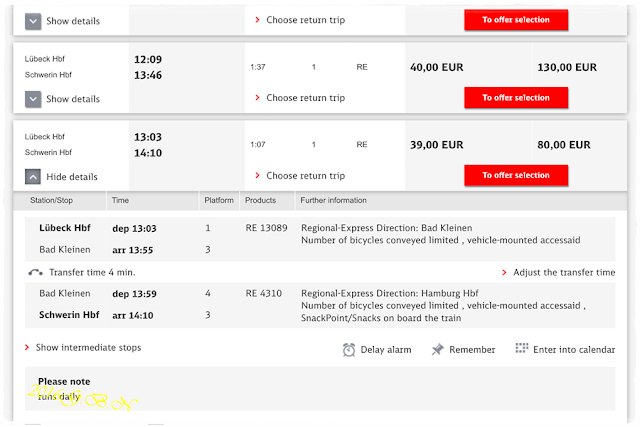Click the transfer time icon at Bad Kleinen
This screenshot has height=427, width=640.
[x=36, y=272]
